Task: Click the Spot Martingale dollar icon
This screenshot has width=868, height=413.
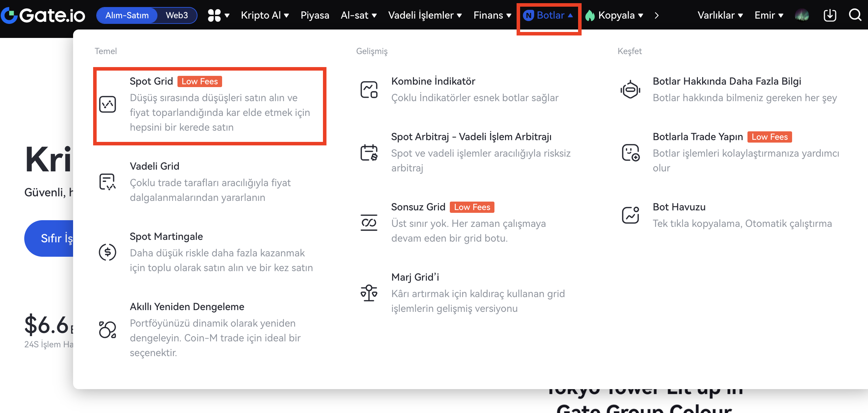Action: [108, 252]
